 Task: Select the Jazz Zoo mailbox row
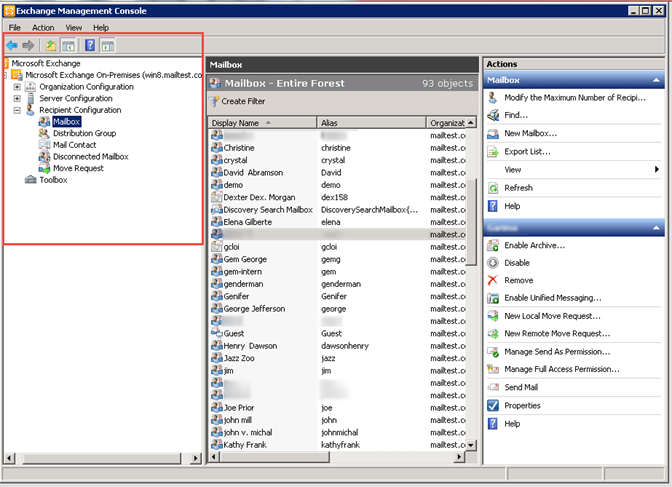[338, 358]
